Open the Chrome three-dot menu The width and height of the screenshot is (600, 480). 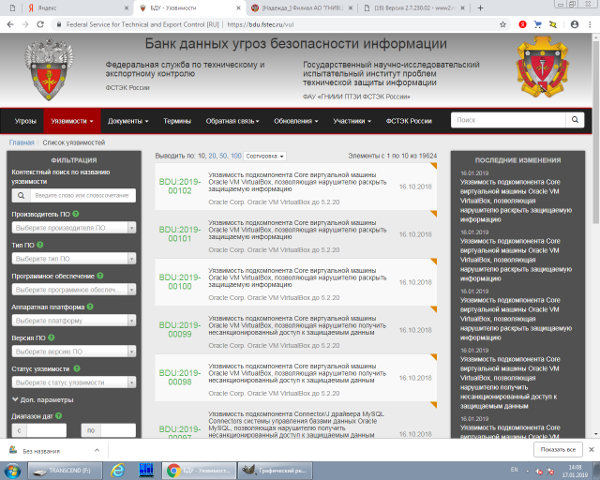(x=590, y=24)
